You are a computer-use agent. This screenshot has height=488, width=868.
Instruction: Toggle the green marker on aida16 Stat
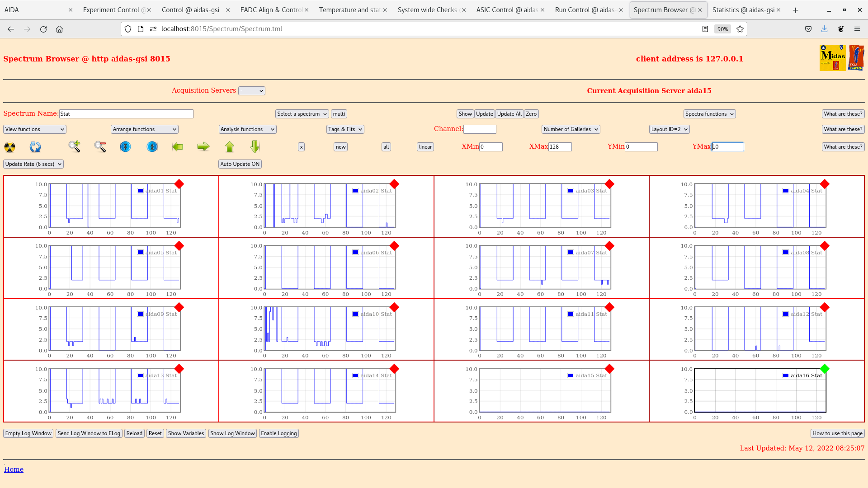[825, 369]
